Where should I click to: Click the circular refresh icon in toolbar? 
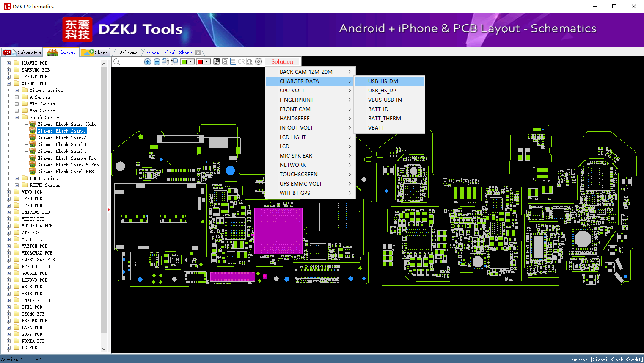point(259,61)
